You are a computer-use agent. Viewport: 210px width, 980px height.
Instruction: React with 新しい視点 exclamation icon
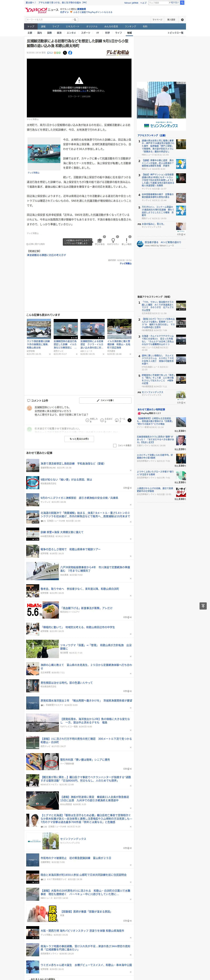tap(127, 241)
